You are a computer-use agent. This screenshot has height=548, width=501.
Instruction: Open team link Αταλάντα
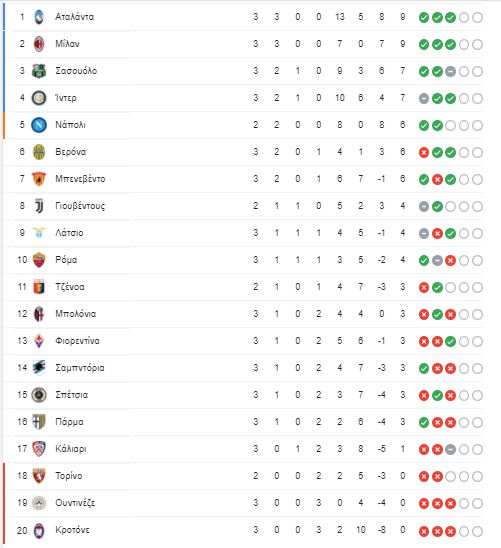[x=74, y=17]
